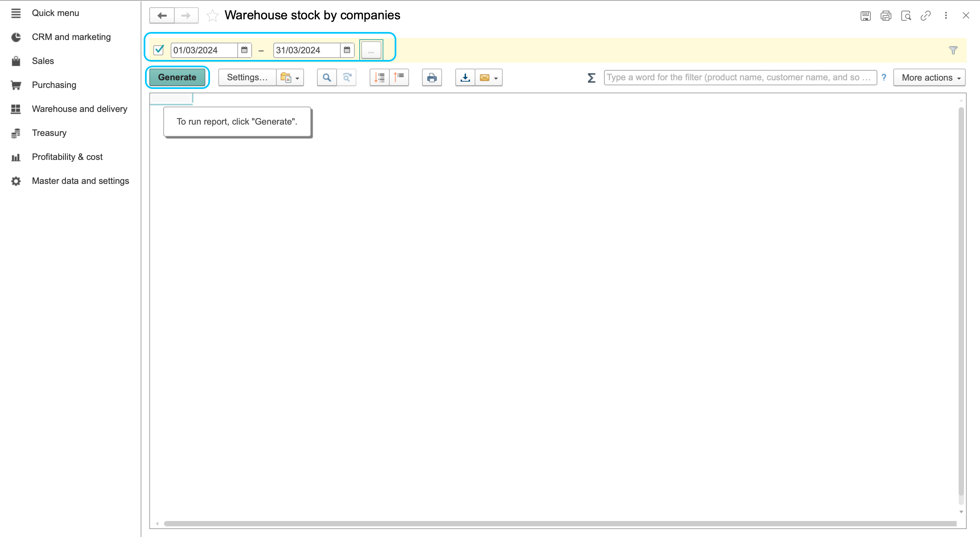Screen dimensions: 980x537
Task: Click the save diskette icon in title bar
Action: [865, 16]
